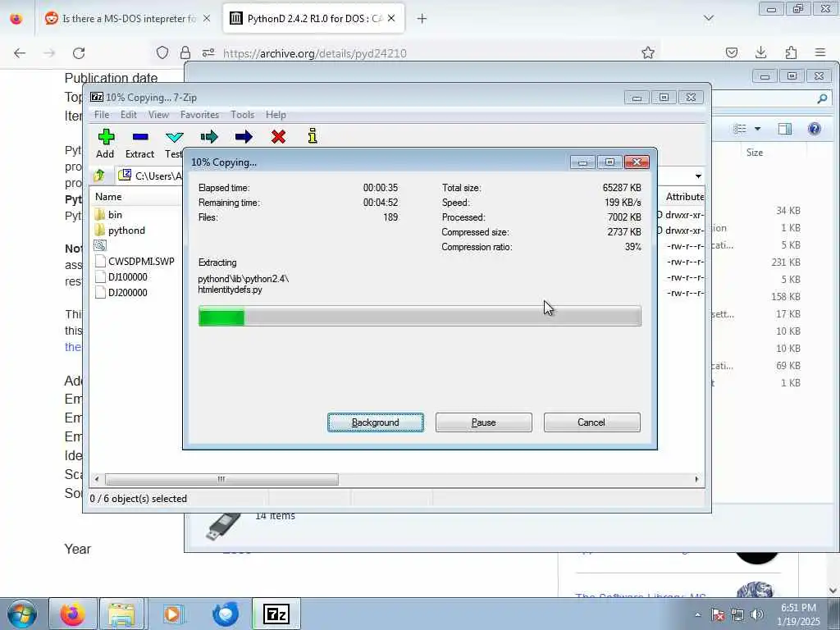Click the volume speaker tray icon
Image resolution: width=840 pixels, height=630 pixels.
[x=757, y=614]
